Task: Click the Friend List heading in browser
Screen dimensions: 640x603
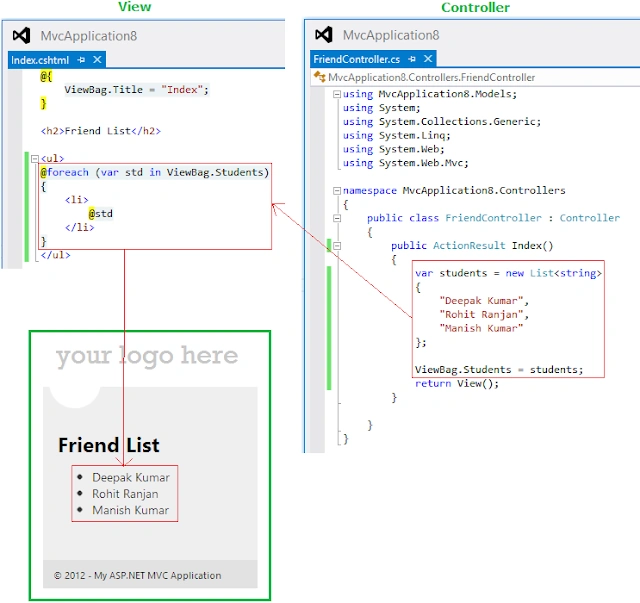Action: (109, 445)
